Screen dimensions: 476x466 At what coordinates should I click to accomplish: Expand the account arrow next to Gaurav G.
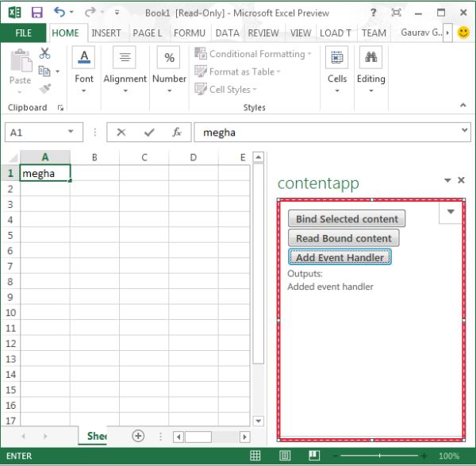447,33
